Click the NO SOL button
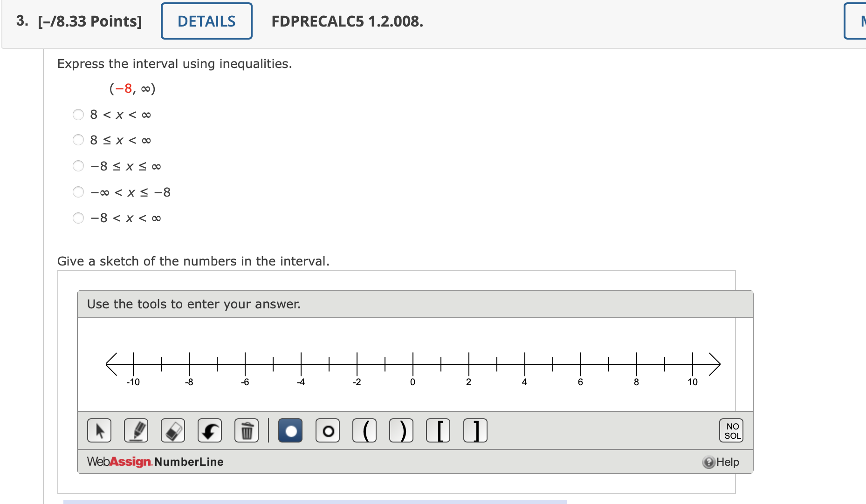 tap(731, 430)
